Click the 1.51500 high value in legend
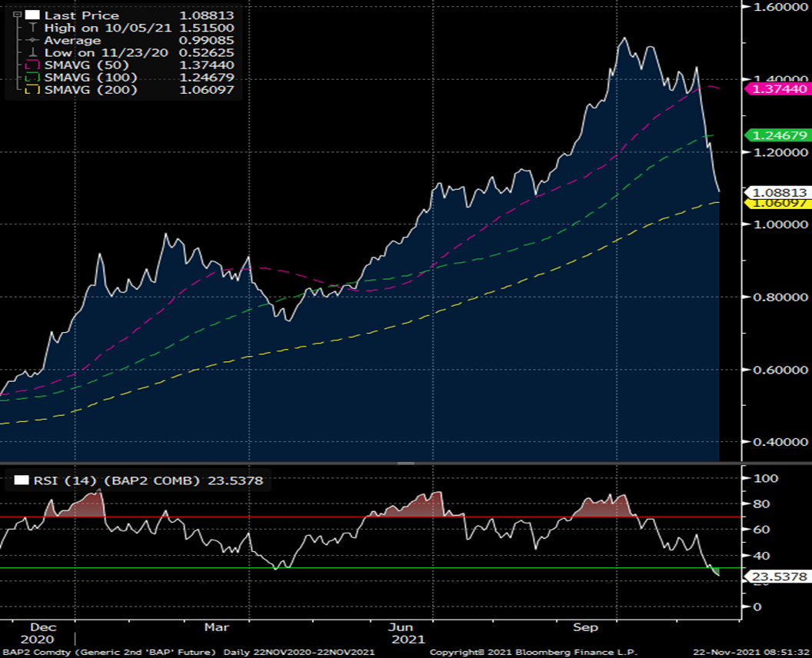The height and width of the screenshot is (658, 812). (x=207, y=28)
